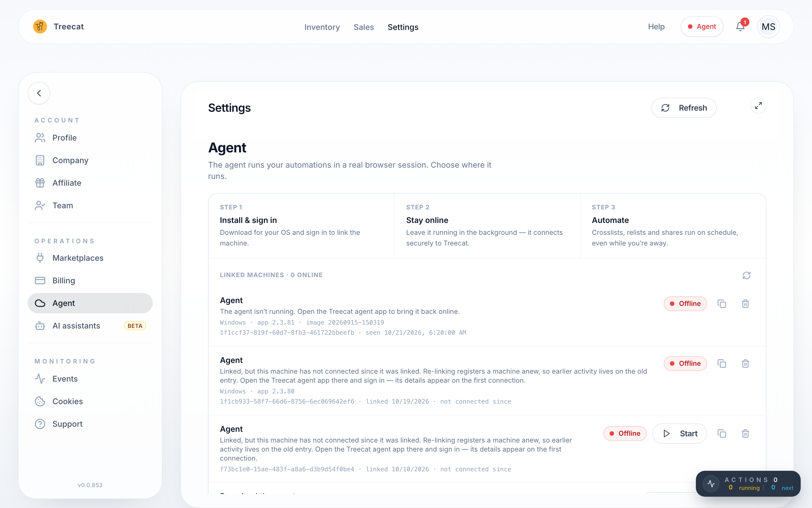Click 'LINKED MACHINES · 0 ONLINE' label
The width and height of the screenshot is (812, 508).
[x=271, y=275]
